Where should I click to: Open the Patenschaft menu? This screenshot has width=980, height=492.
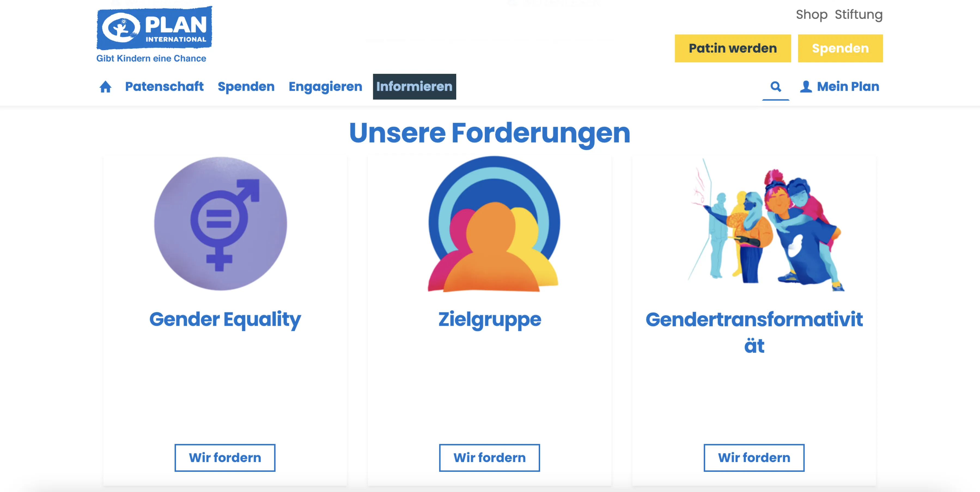pyautogui.click(x=164, y=87)
